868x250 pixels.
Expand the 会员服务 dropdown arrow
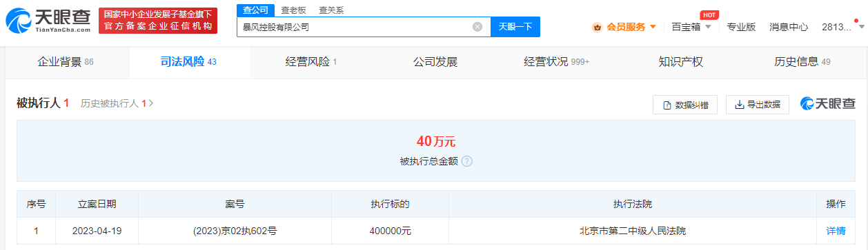(x=653, y=27)
